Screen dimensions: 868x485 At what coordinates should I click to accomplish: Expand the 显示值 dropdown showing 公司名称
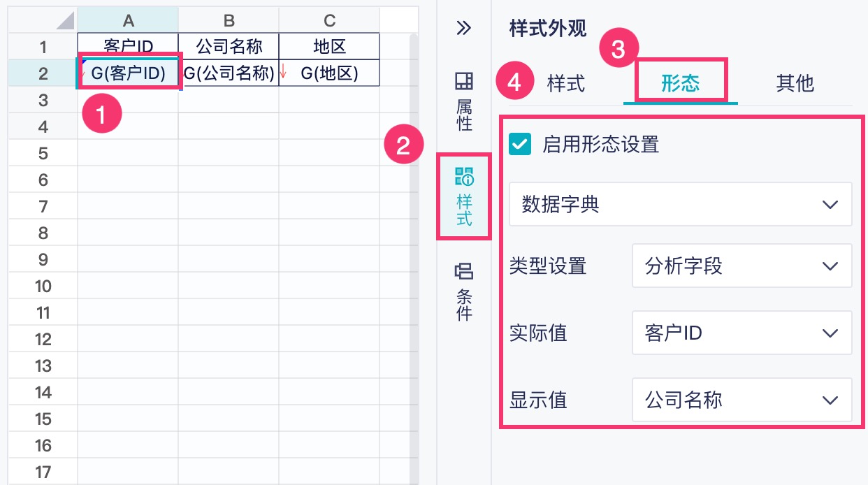pyautogui.click(x=742, y=400)
